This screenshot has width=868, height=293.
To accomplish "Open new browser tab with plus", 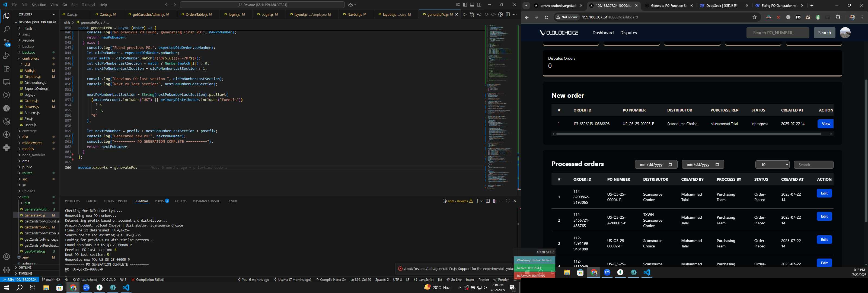I will (x=812, y=5).
